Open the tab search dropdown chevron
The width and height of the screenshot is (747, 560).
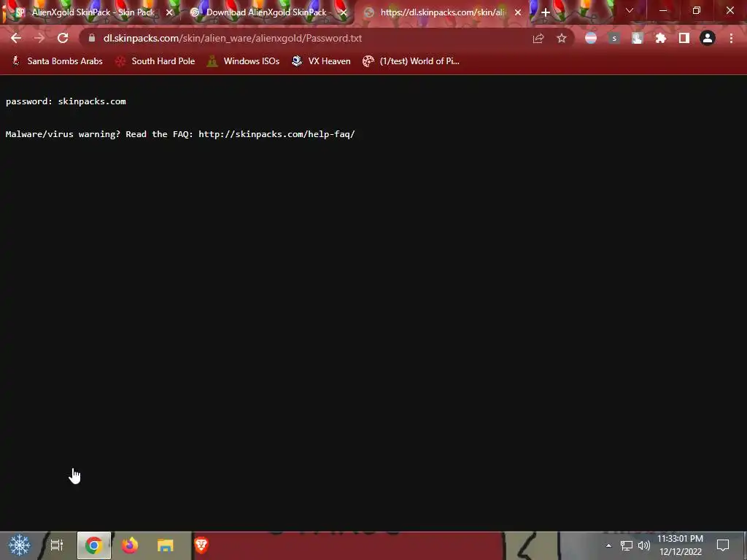pos(630,10)
